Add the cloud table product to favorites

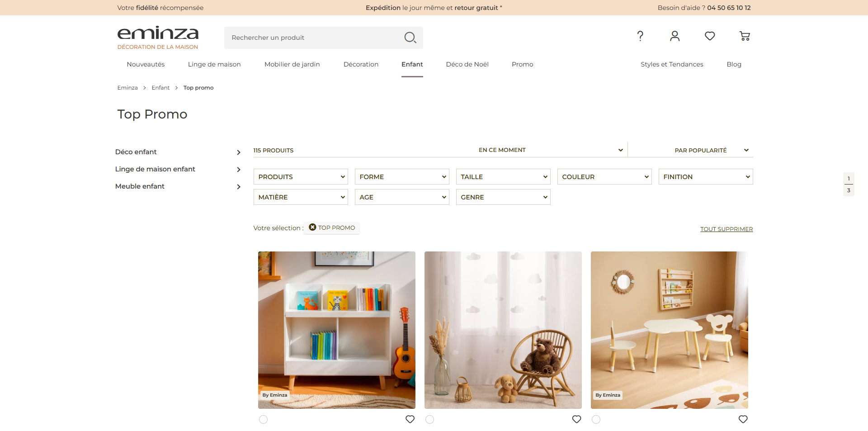pyautogui.click(x=743, y=419)
